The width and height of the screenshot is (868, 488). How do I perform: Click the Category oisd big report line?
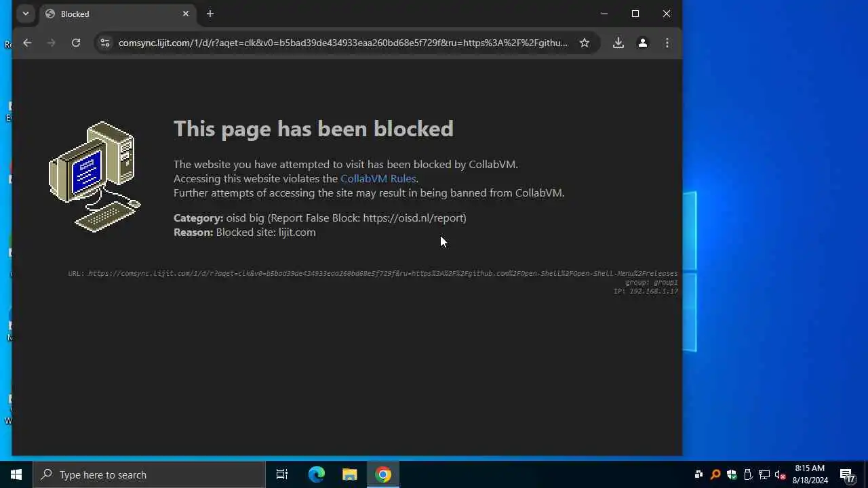(320, 218)
